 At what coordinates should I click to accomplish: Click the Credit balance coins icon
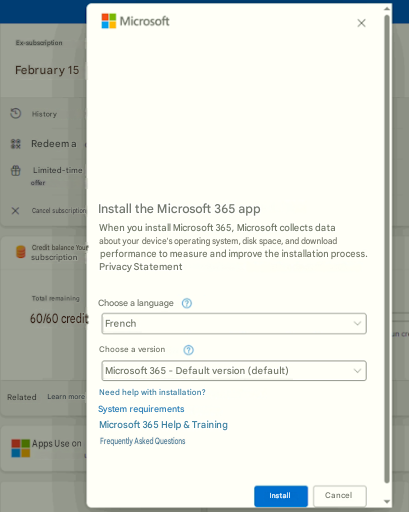21,252
